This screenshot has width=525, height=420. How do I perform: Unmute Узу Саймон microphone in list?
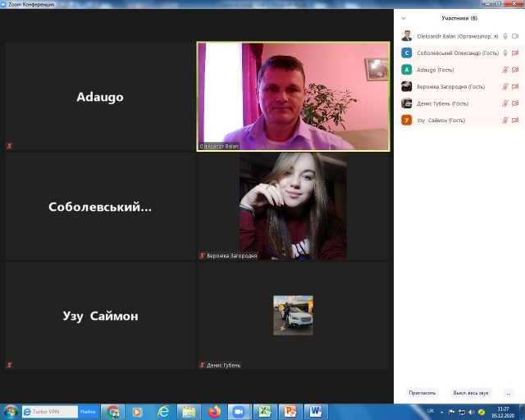[x=505, y=120]
